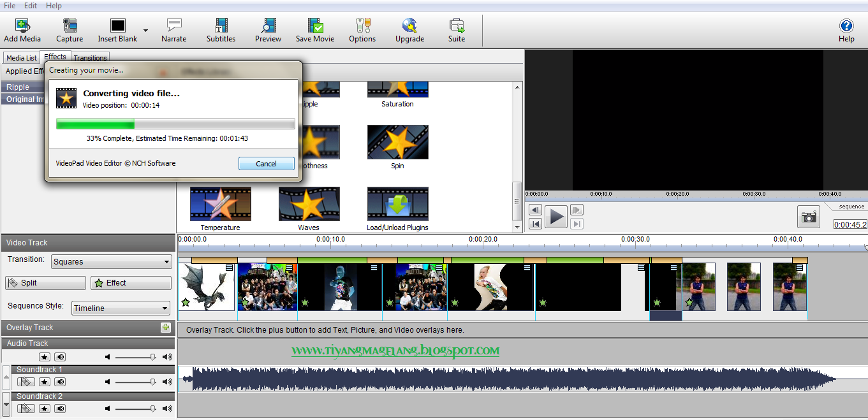The width and height of the screenshot is (868, 420).
Task: Play the sequence preview
Action: [x=556, y=217]
